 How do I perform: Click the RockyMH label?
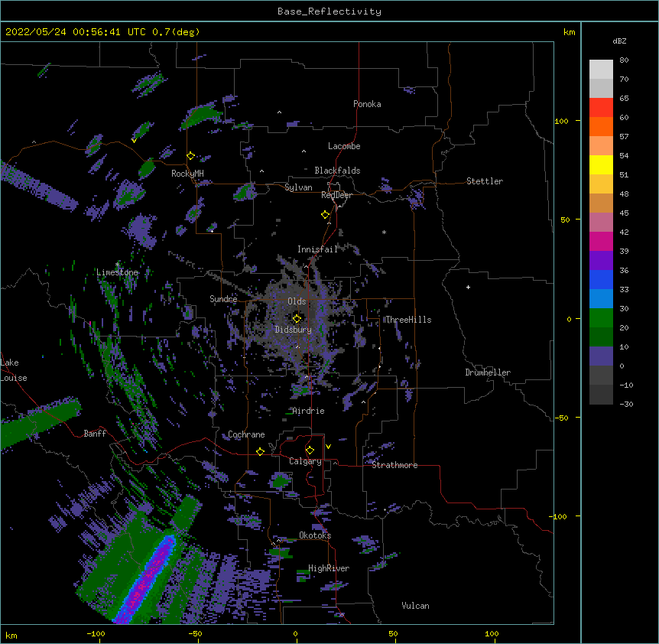tap(187, 174)
